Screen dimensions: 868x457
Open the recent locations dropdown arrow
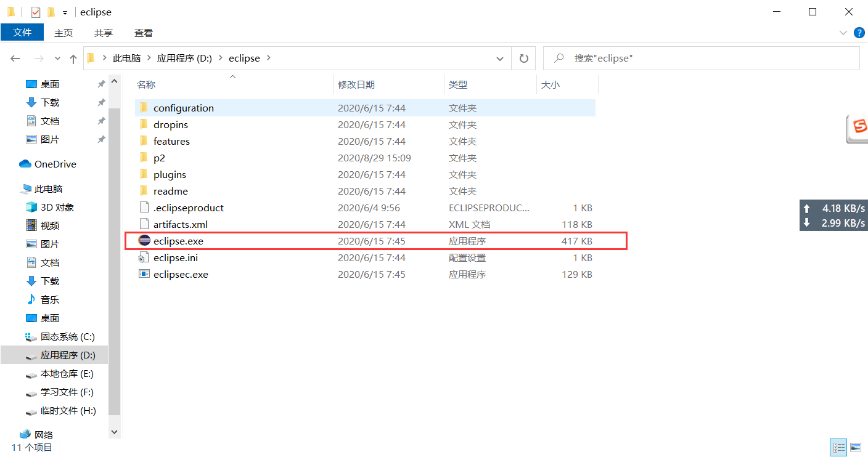pos(58,59)
